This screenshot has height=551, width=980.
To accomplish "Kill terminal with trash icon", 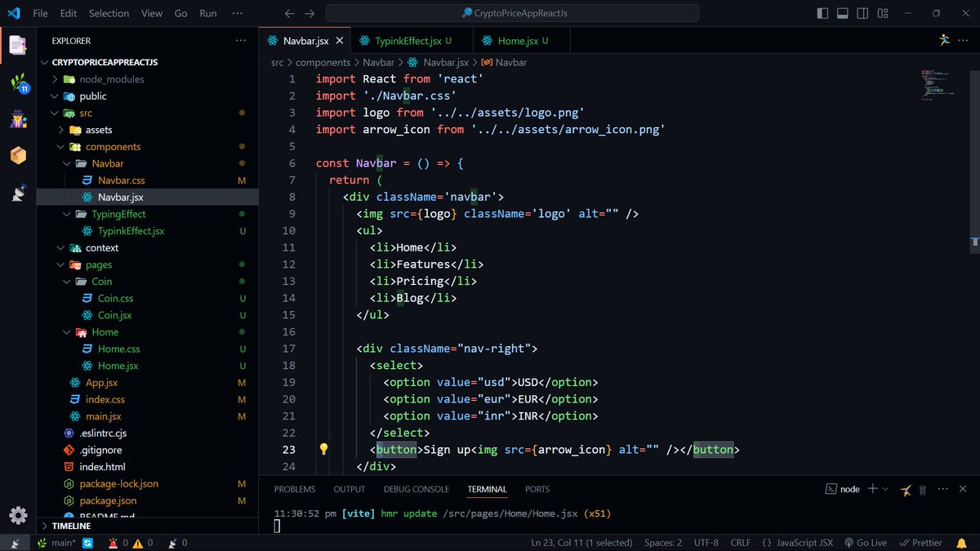I will [x=923, y=490].
